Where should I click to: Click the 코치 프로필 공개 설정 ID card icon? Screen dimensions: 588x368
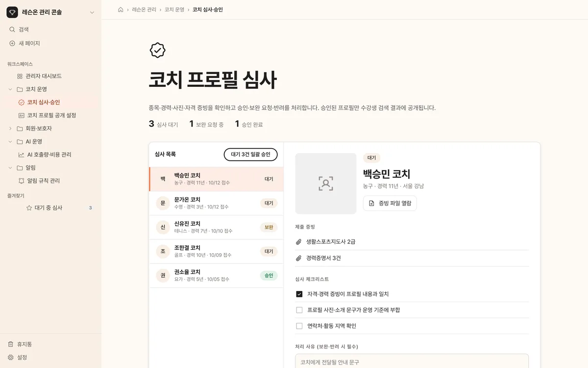click(x=21, y=115)
